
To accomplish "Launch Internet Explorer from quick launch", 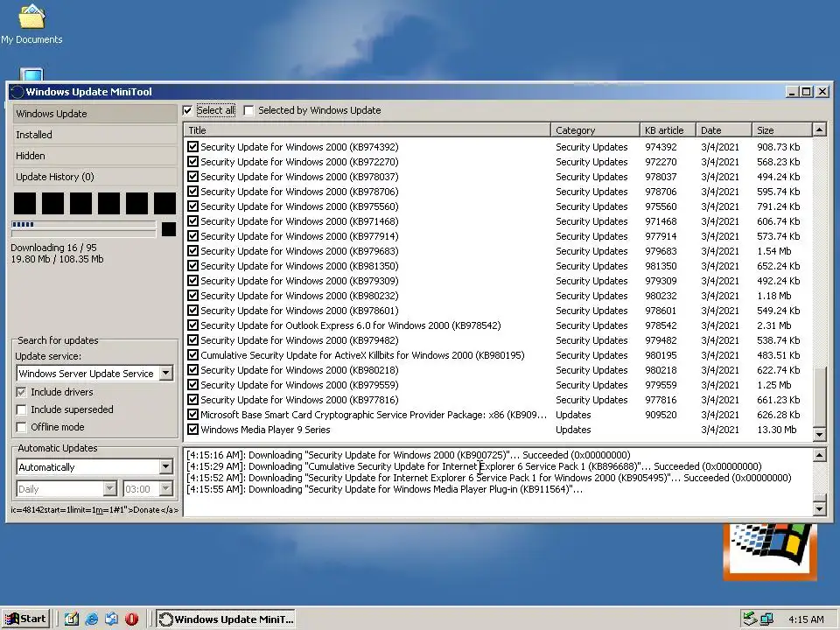I will 92,619.
